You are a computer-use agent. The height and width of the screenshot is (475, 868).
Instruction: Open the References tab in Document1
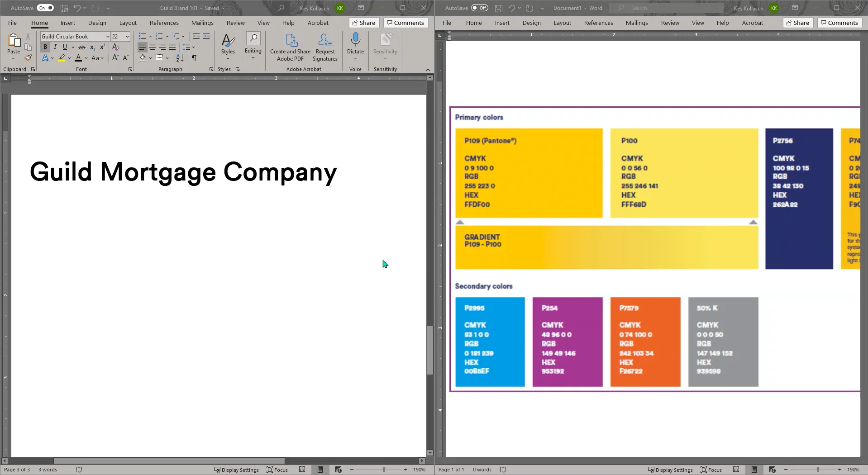pos(598,23)
